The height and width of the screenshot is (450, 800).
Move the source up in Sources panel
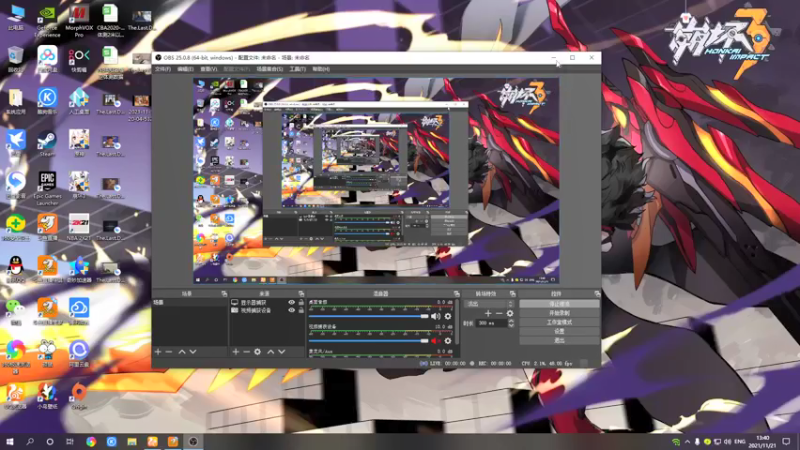pos(270,352)
